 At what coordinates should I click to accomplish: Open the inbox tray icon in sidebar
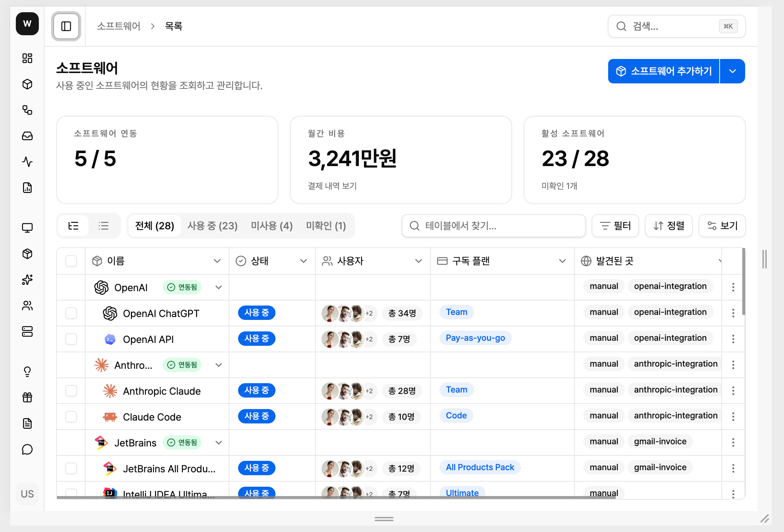27,136
